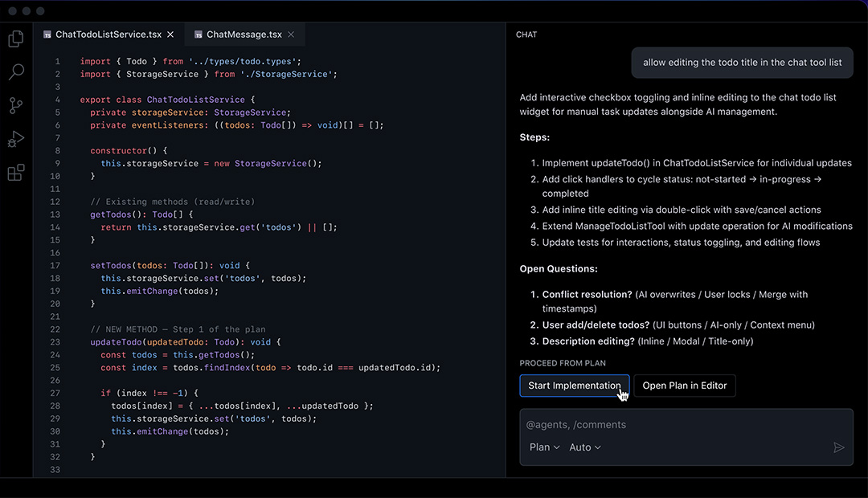This screenshot has height=498, width=868.
Task: Open the Source Control branch icon
Action: point(16,105)
